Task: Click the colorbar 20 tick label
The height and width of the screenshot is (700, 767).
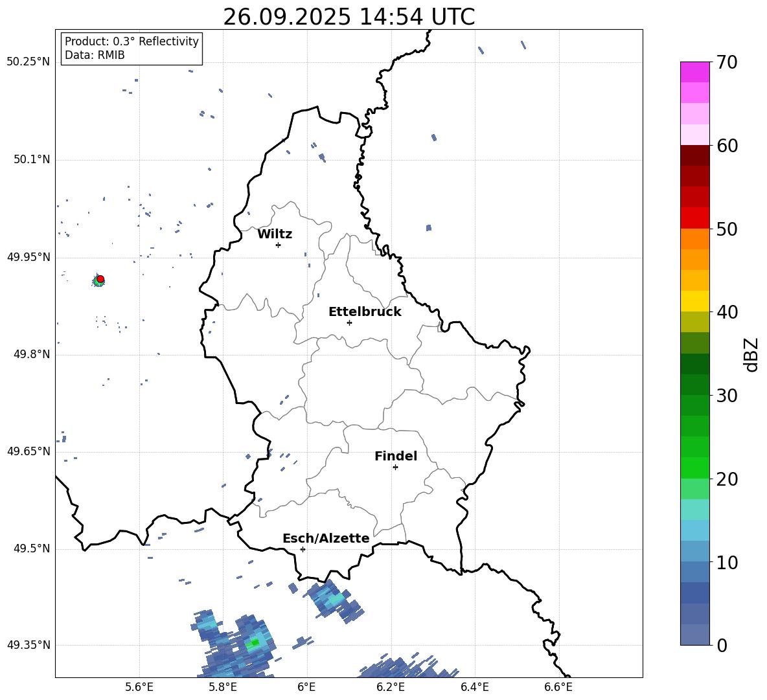Action: (727, 479)
